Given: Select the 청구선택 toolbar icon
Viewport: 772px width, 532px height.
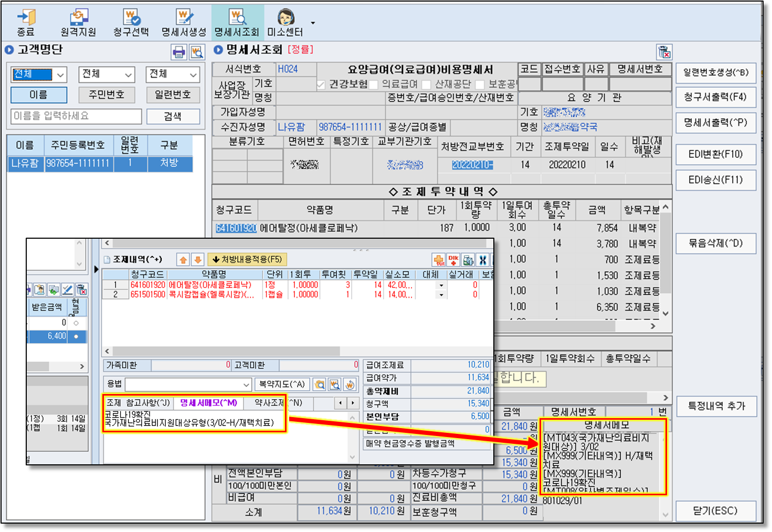Looking at the screenshot, I should coord(131,23).
